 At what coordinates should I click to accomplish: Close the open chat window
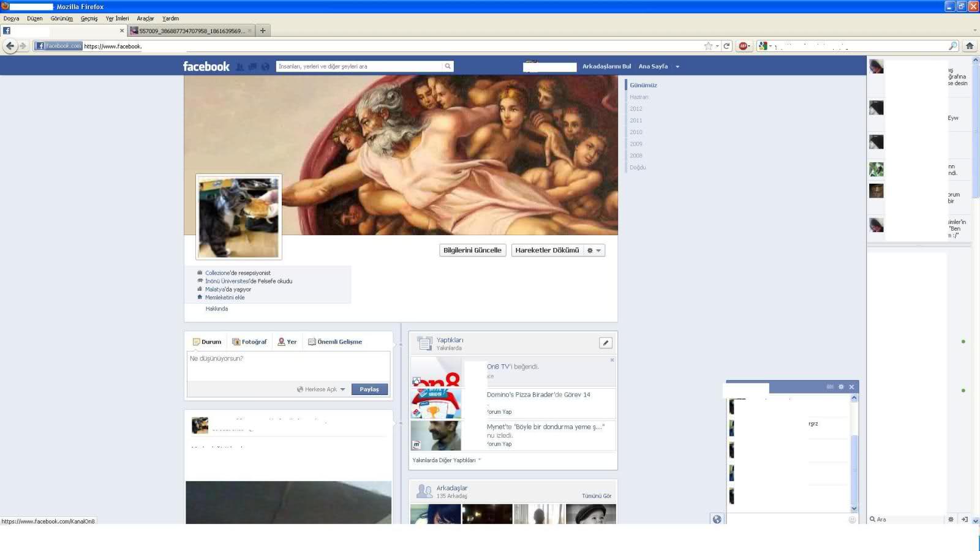pyautogui.click(x=851, y=387)
